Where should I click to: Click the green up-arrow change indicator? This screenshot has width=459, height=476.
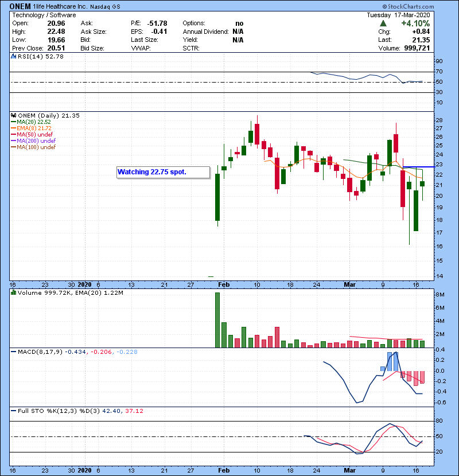coord(383,24)
